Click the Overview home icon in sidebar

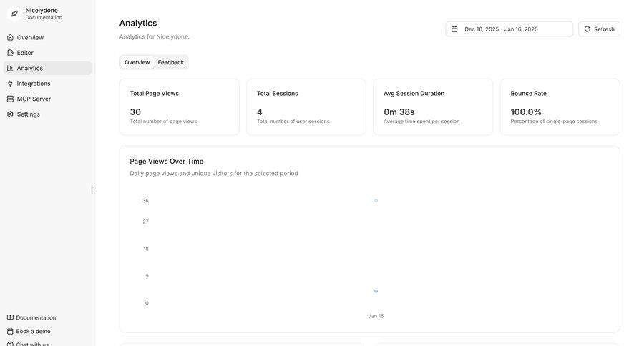pos(10,37)
